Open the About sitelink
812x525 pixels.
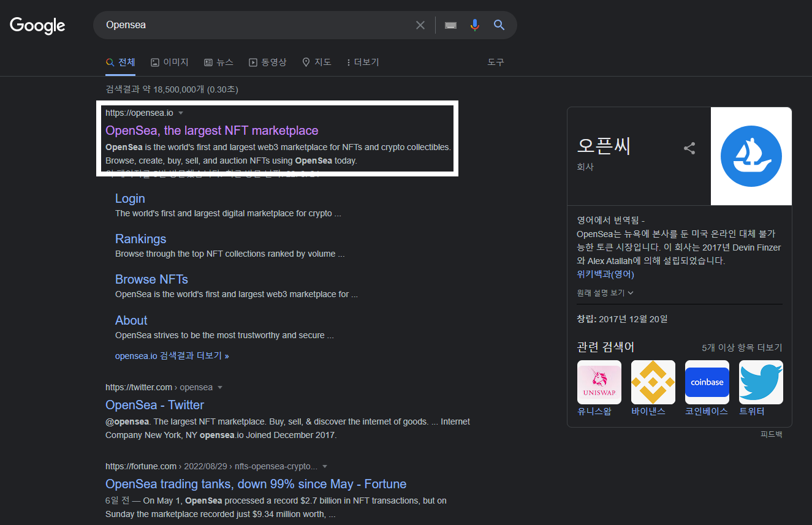[131, 320]
